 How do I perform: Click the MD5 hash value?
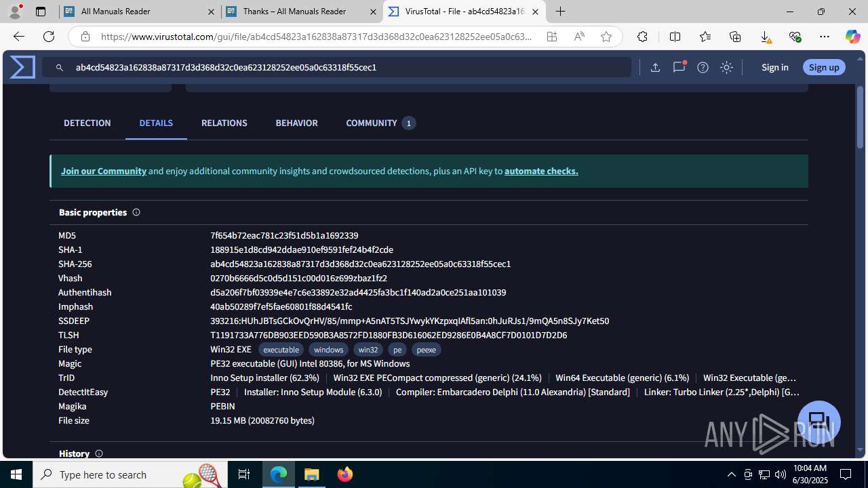tap(284, 235)
